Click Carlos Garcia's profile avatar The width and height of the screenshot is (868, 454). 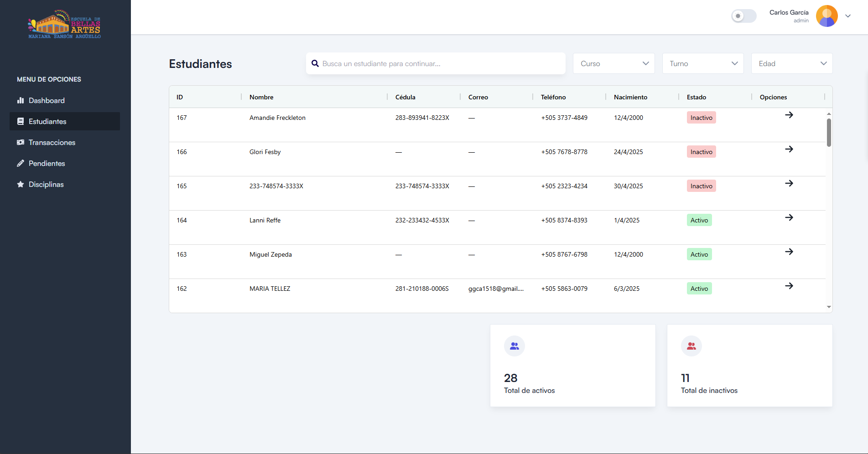(826, 16)
